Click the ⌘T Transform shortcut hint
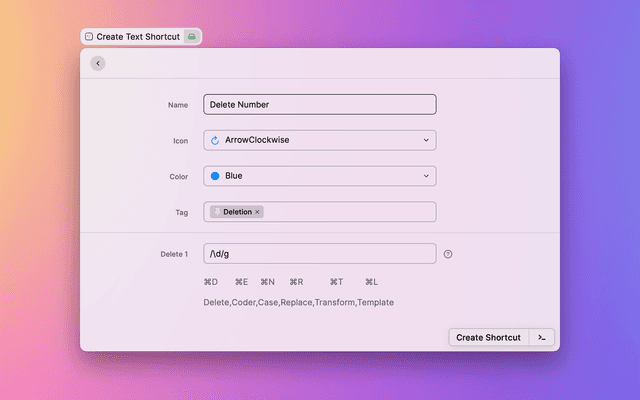Viewport: 640px width, 400px height. [x=336, y=282]
